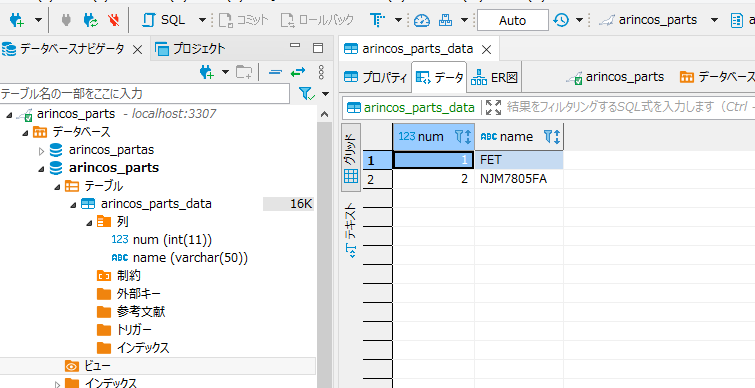Open dropdown arrow beside transaction log icon
Viewport: 755px width, 388px height.
click(x=579, y=20)
